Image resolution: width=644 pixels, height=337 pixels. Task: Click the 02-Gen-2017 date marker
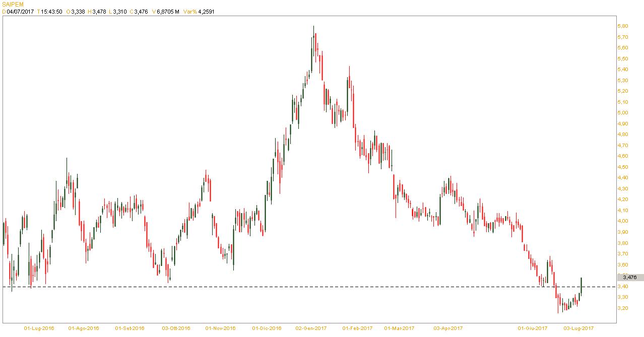pyautogui.click(x=311, y=328)
